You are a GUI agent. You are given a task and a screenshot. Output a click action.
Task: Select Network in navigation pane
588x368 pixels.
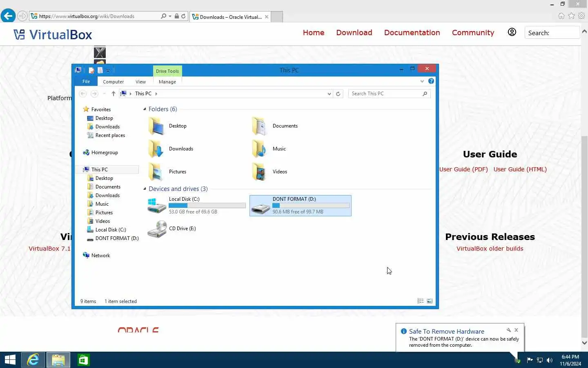pyautogui.click(x=100, y=256)
